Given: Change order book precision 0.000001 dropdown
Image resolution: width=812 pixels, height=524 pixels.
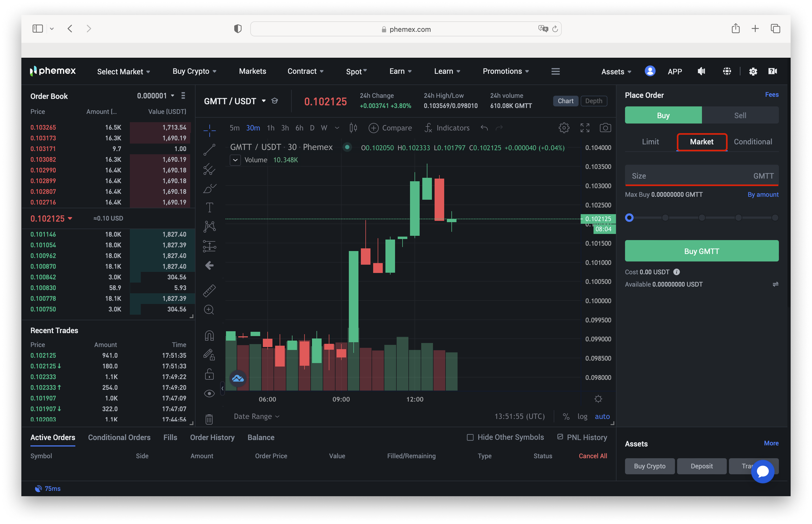Looking at the screenshot, I should [x=156, y=96].
